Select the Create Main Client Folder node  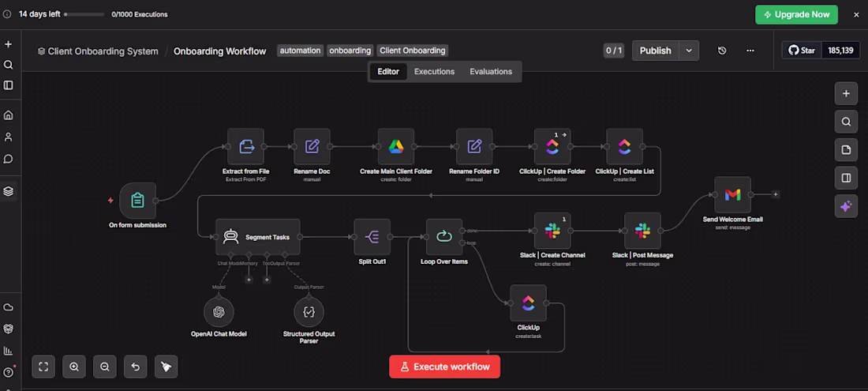396,147
